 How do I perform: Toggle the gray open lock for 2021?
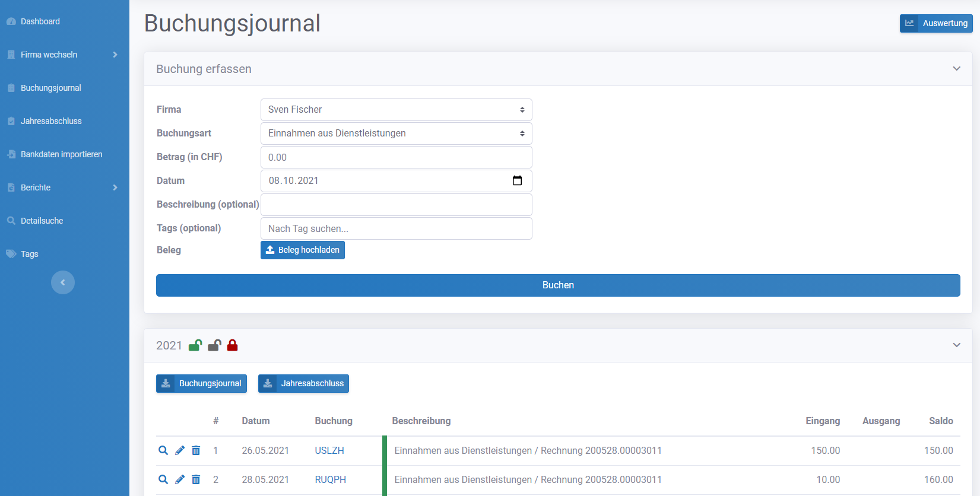214,345
